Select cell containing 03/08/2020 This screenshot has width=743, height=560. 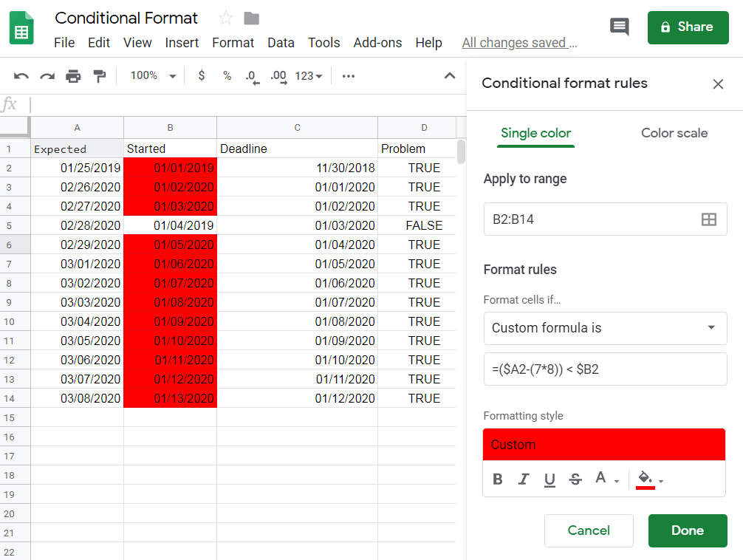pos(78,398)
